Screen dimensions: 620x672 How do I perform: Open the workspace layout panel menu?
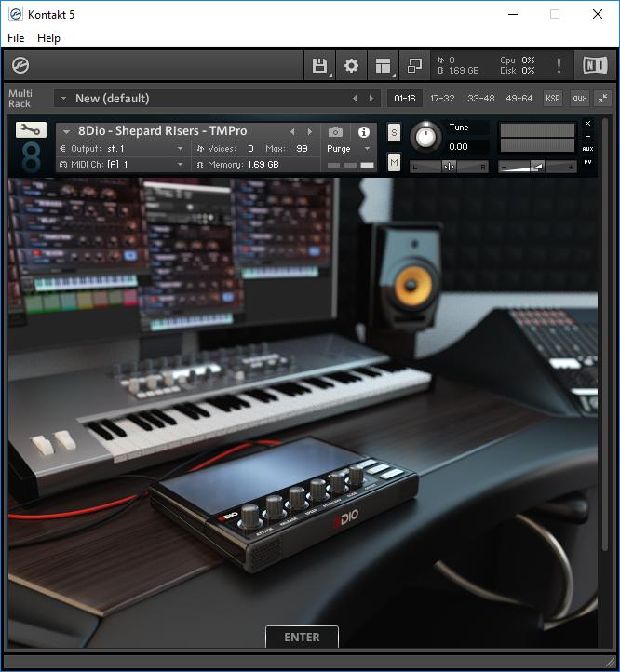click(x=383, y=65)
